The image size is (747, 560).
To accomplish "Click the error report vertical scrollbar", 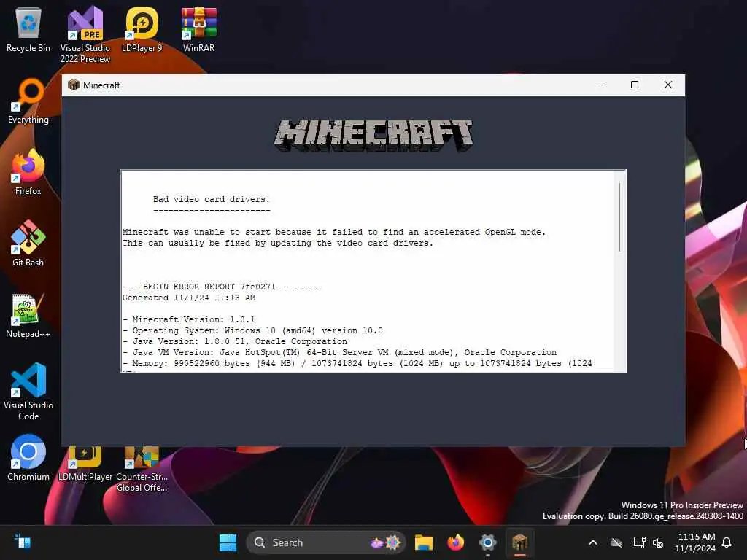I will pos(619,217).
